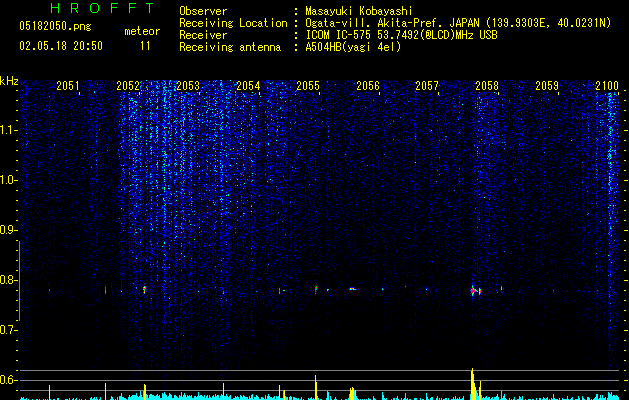Click the receiver ICOM IC-575 text

click(401, 35)
